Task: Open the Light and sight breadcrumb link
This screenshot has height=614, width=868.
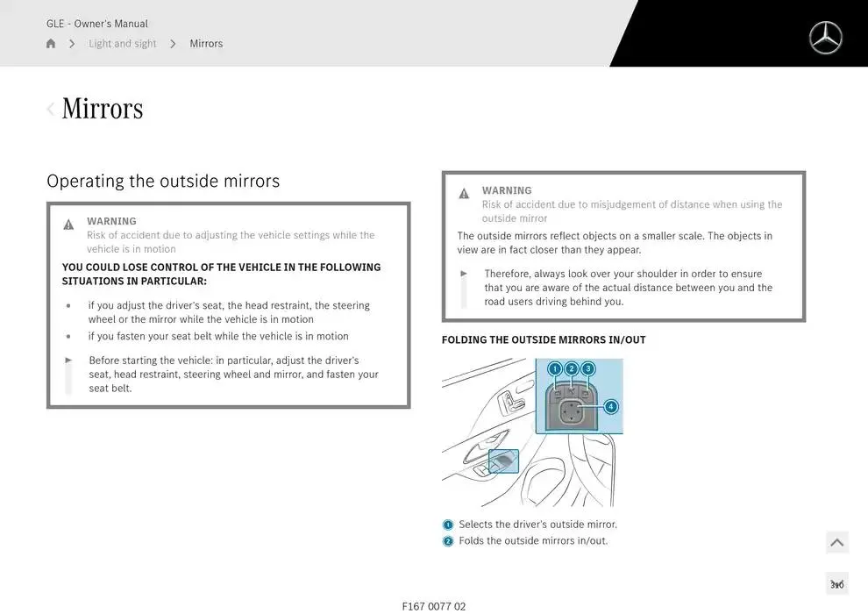Action: click(x=123, y=44)
